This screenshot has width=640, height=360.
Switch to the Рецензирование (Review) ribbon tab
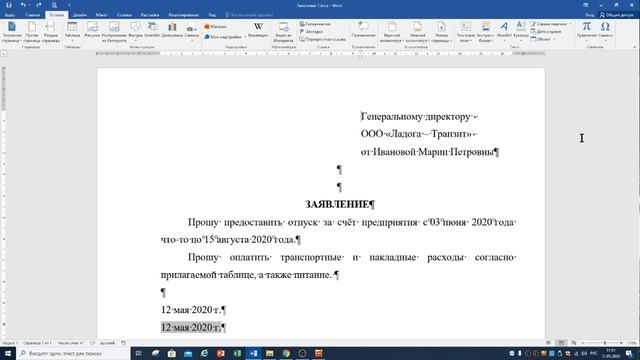coord(184,15)
